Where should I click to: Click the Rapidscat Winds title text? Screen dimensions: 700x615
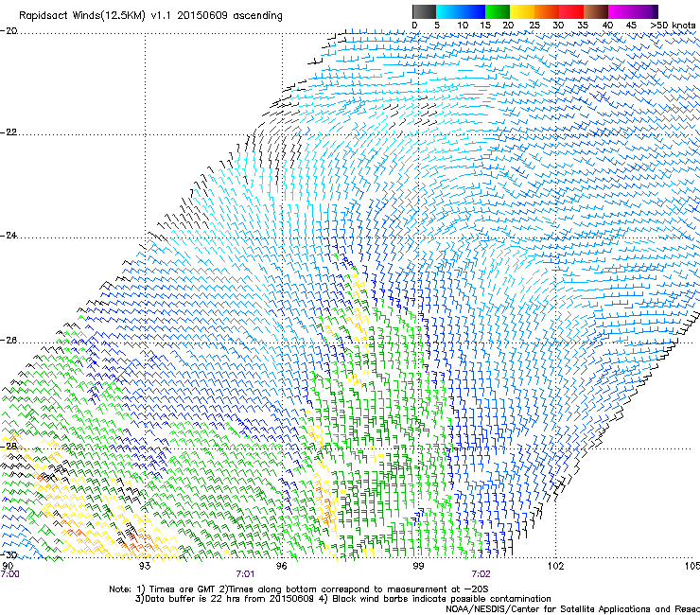[150, 16]
